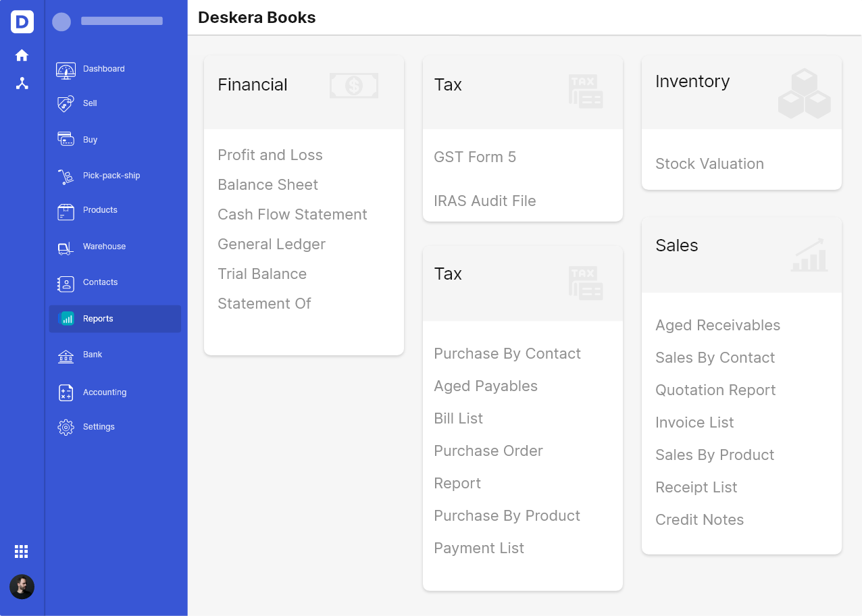Go to Accounting in the sidebar

point(115,392)
